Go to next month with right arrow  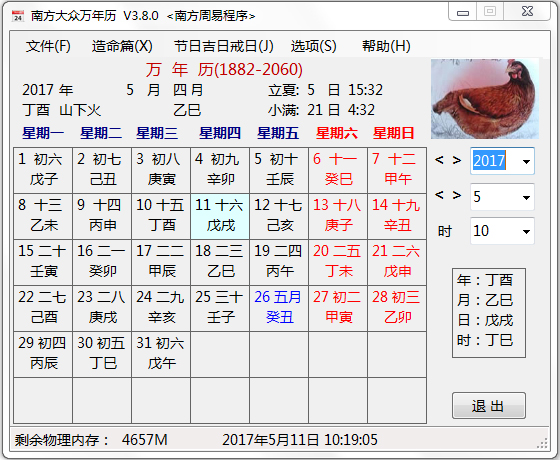(457, 195)
